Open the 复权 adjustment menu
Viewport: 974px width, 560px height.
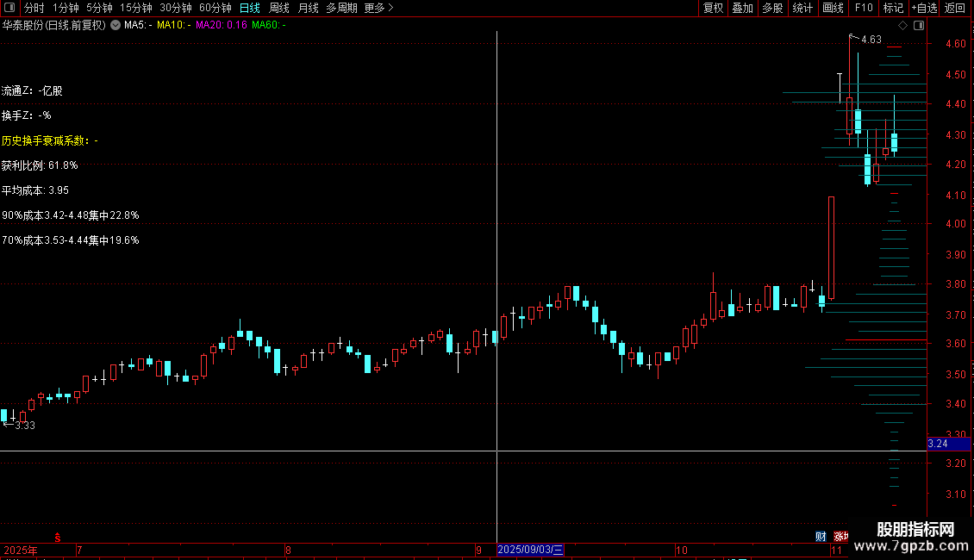point(713,8)
